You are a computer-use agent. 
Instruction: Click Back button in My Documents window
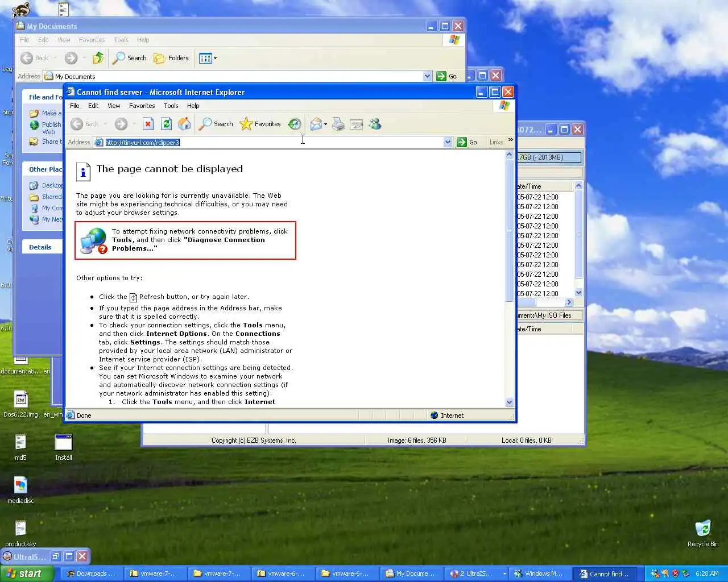click(x=35, y=58)
